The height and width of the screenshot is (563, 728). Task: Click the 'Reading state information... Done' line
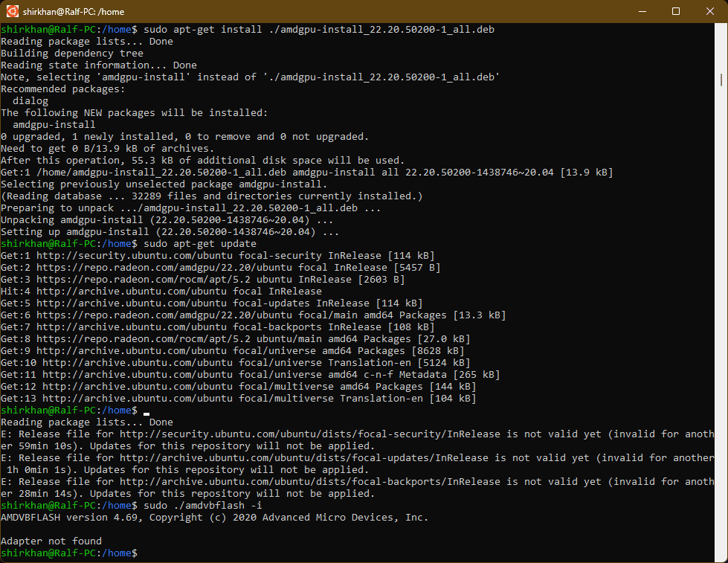pyautogui.click(x=99, y=65)
